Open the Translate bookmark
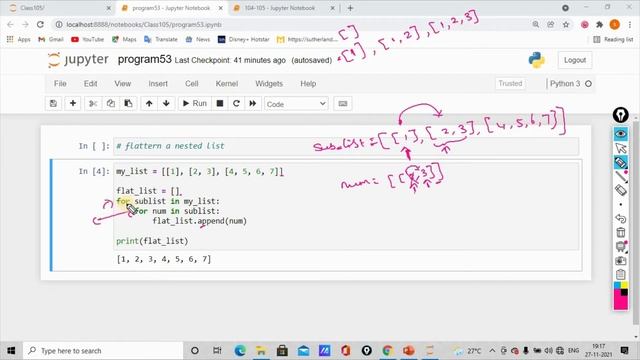Image resolution: width=640 pixels, height=360 pixels. click(x=161, y=40)
